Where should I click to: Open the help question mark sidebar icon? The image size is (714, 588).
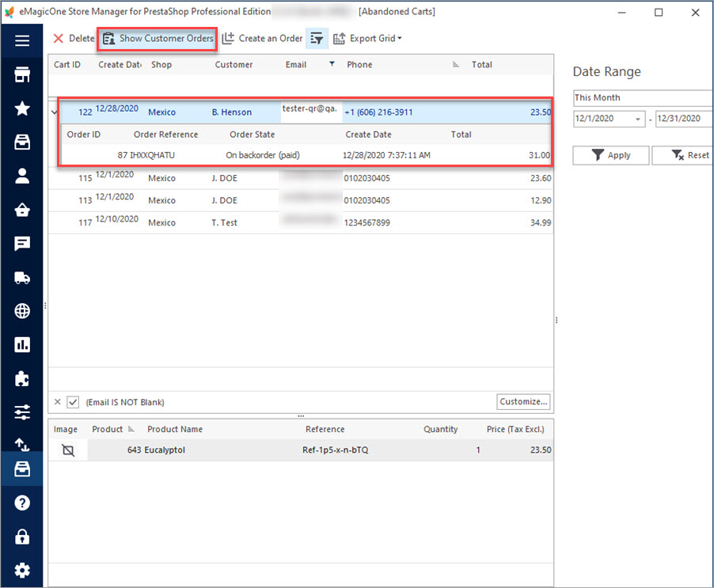(x=22, y=503)
